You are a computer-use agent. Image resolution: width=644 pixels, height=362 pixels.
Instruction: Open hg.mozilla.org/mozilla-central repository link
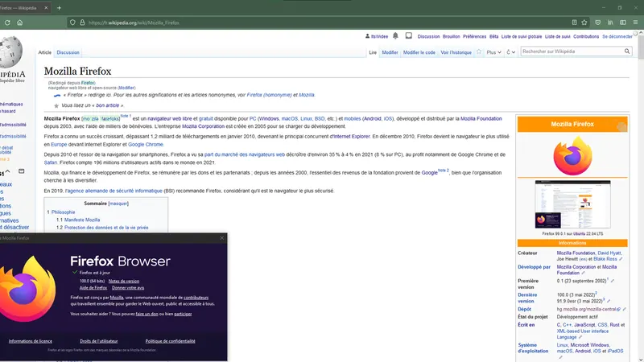coord(587,309)
